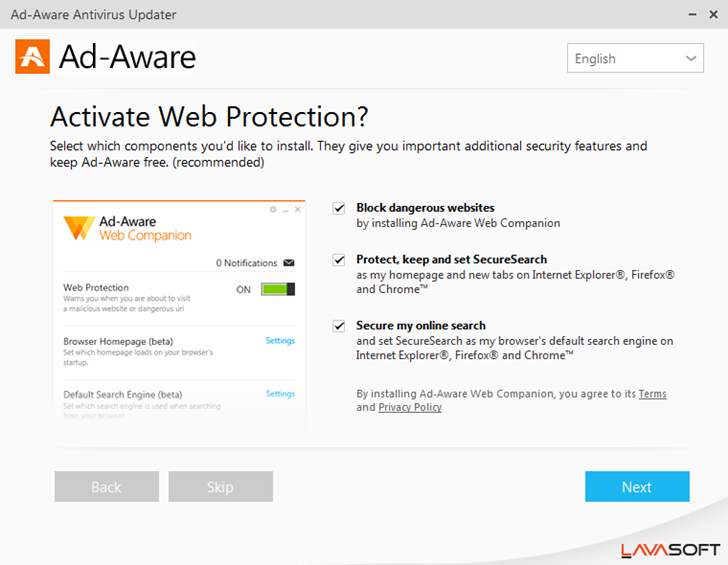Click the notifications envelope icon
This screenshot has width=728, height=565.
point(289,263)
